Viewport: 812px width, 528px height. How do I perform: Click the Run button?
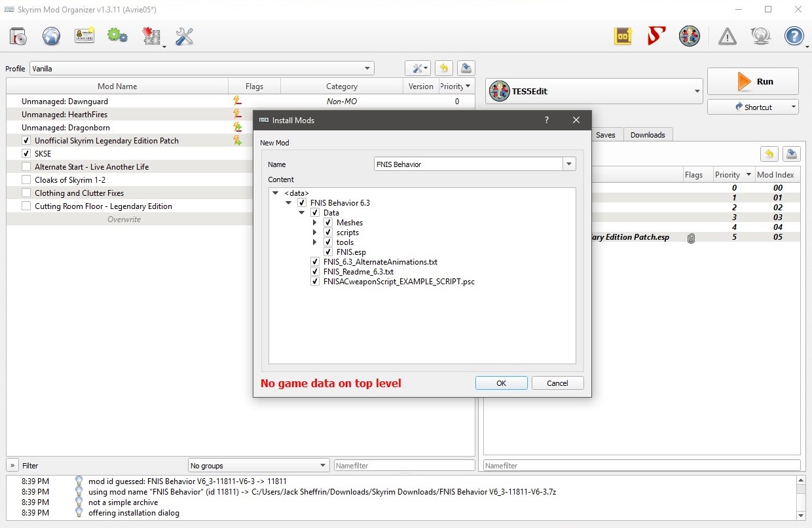753,81
